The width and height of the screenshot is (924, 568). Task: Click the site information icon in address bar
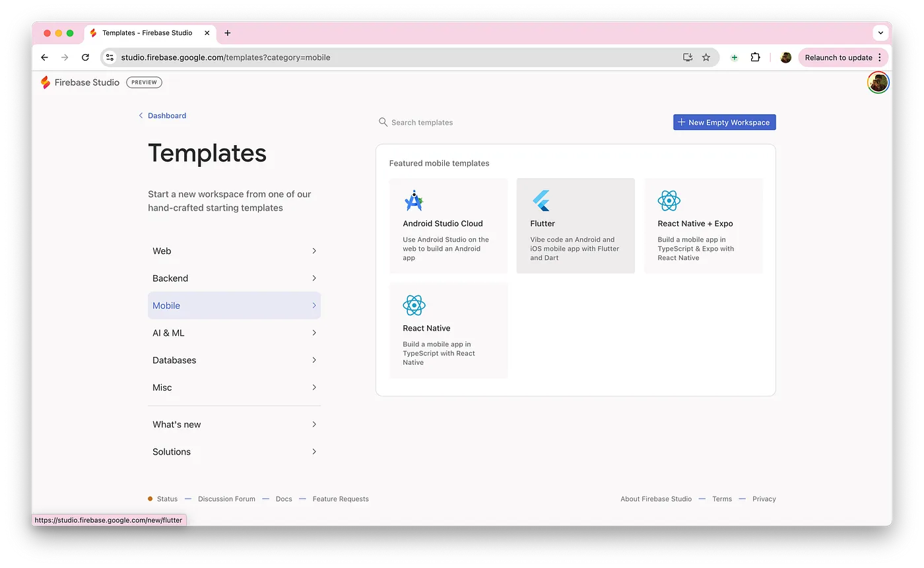coord(110,57)
